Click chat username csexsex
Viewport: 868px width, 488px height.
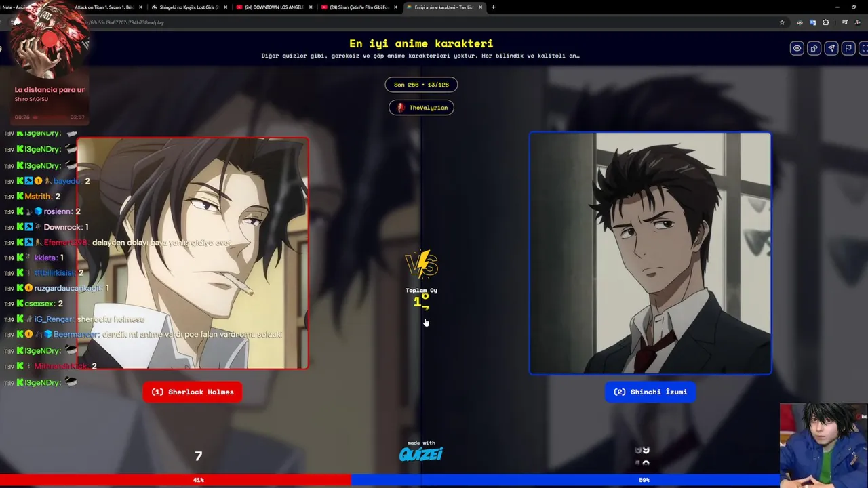pyautogui.click(x=39, y=304)
